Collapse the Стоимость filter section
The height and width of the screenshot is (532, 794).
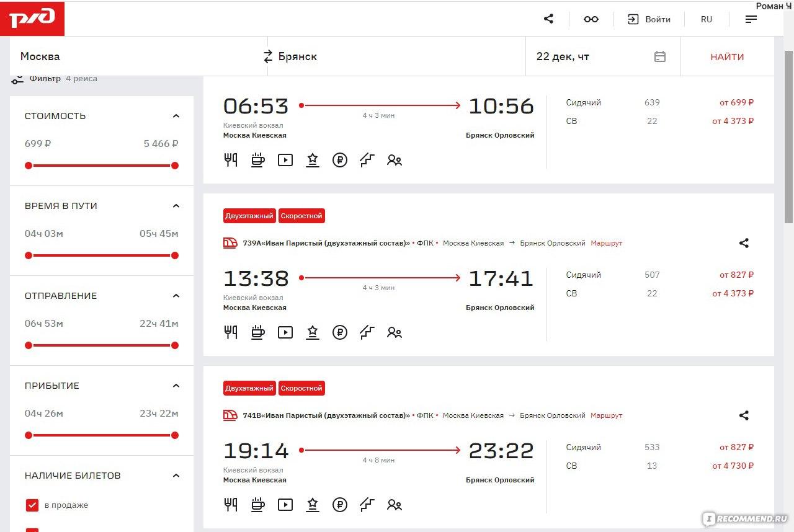tap(176, 116)
